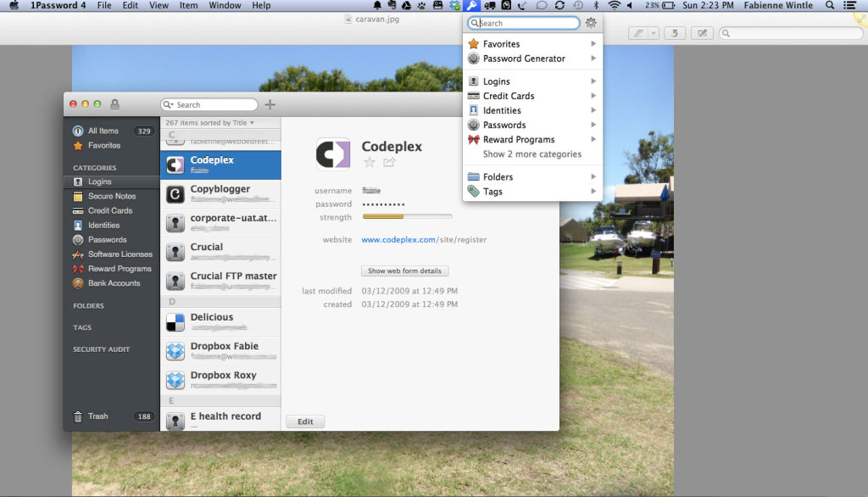The width and height of the screenshot is (868, 497).
Task: Expand the Tags section in sidebar
Action: click(x=82, y=327)
